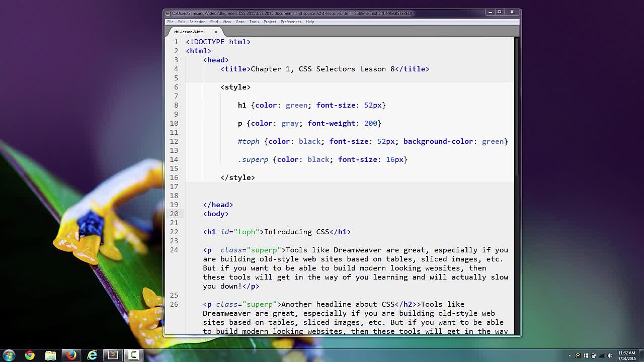644x362 pixels.
Task: Open Internet Explorer from the taskbar
Action: click(92, 355)
